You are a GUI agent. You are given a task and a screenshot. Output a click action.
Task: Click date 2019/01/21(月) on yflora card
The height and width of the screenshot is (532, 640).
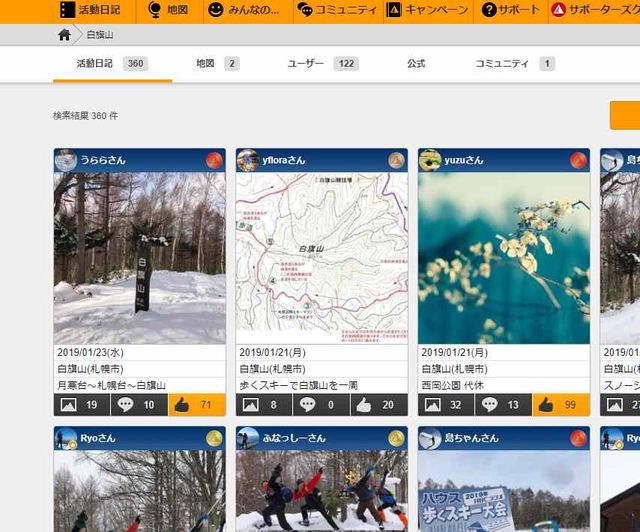click(x=272, y=352)
